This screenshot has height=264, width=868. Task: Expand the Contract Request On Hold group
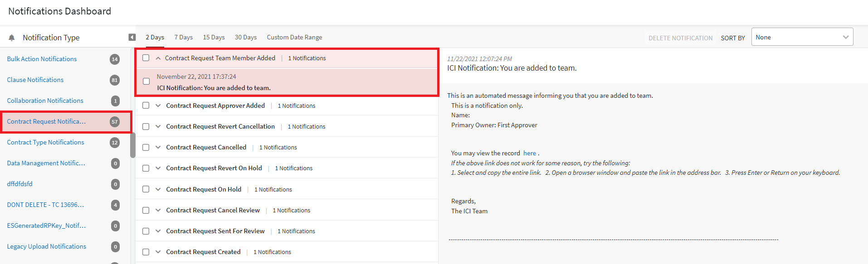coord(158,189)
